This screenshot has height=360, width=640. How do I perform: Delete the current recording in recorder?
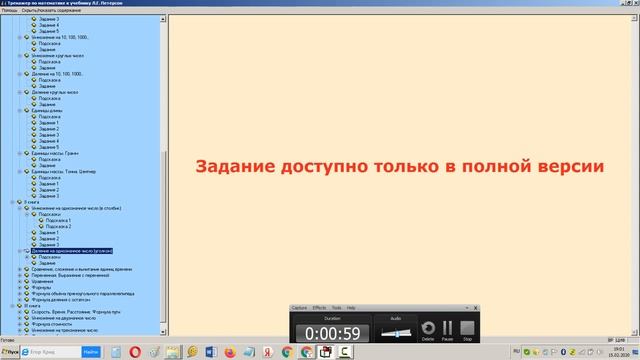pos(428,330)
